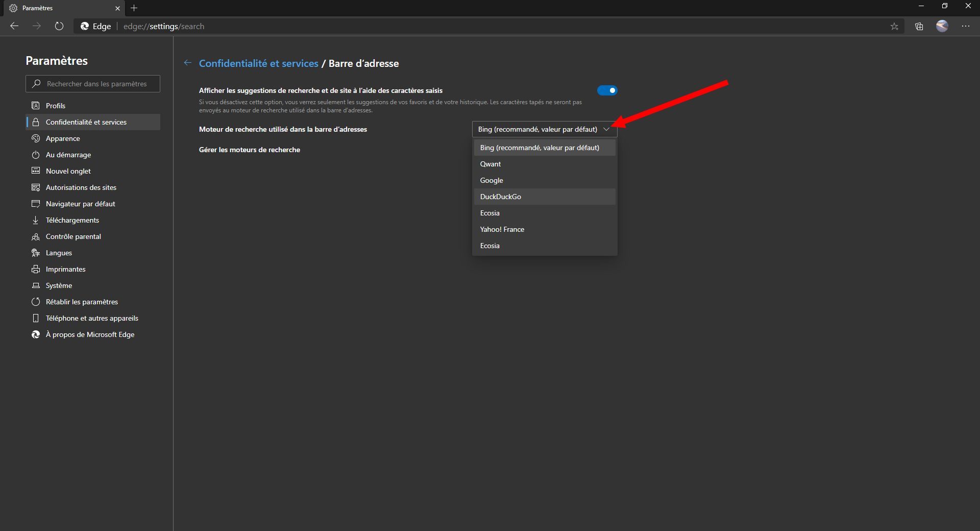Image resolution: width=980 pixels, height=531 pixels.
Task: Select Qwant from the list
Action: point(545,164)
